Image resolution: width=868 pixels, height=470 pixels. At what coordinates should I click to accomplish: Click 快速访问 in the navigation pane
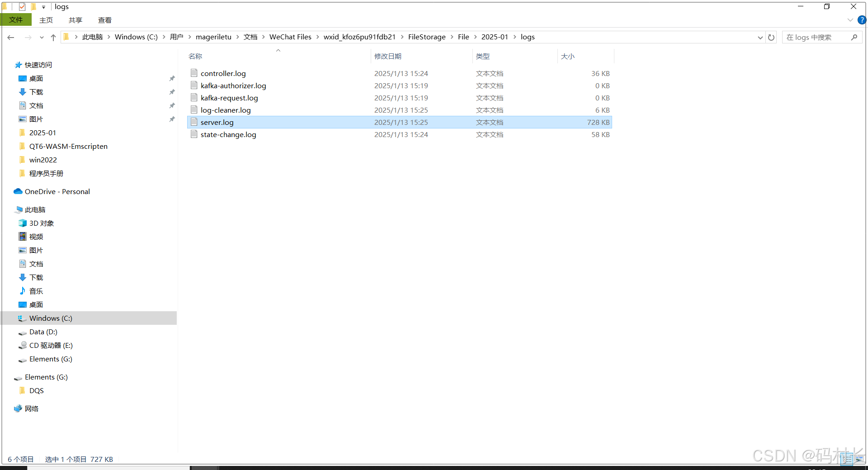click(38, 65)
